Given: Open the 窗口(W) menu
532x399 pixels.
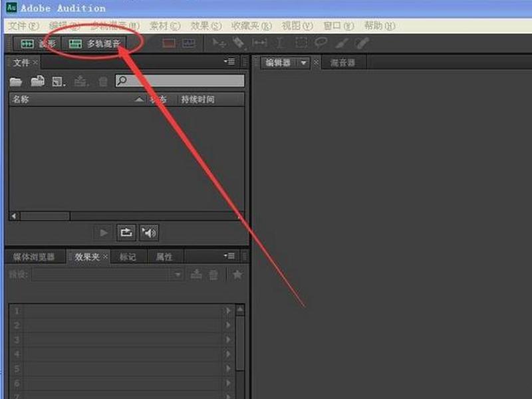Looking at the screenshot, I should (338, 26).
